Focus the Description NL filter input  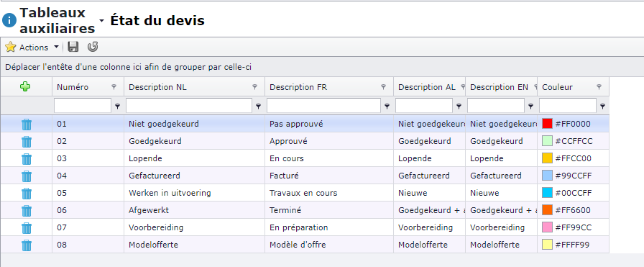click(x=189, y=106)
